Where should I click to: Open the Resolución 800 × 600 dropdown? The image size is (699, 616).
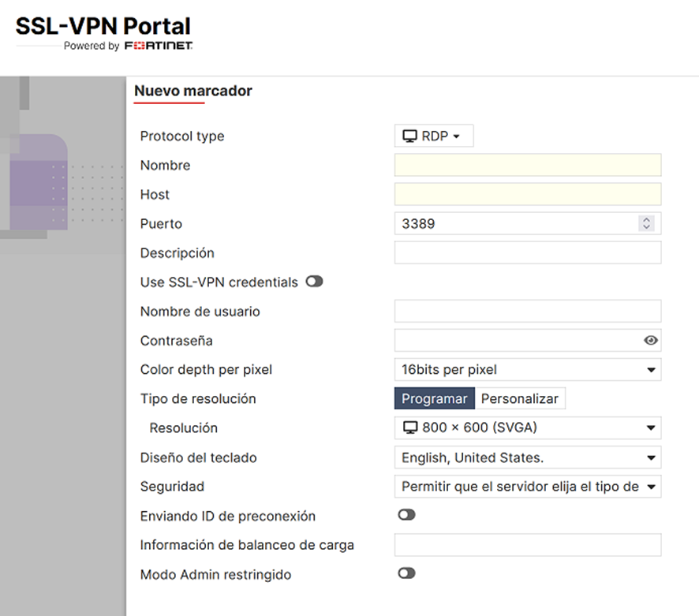pos(527,428)
